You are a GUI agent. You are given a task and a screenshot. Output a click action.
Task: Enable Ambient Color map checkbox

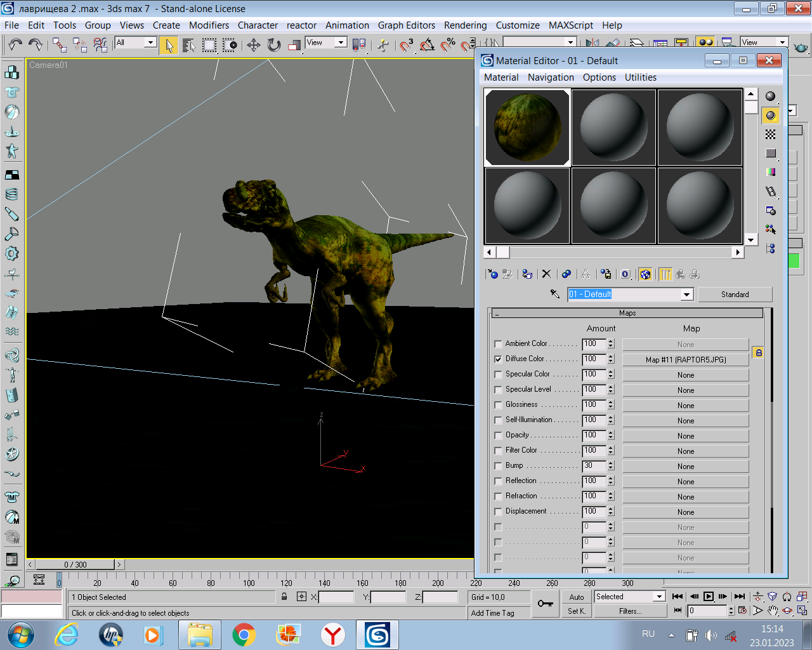pos(498,344)
